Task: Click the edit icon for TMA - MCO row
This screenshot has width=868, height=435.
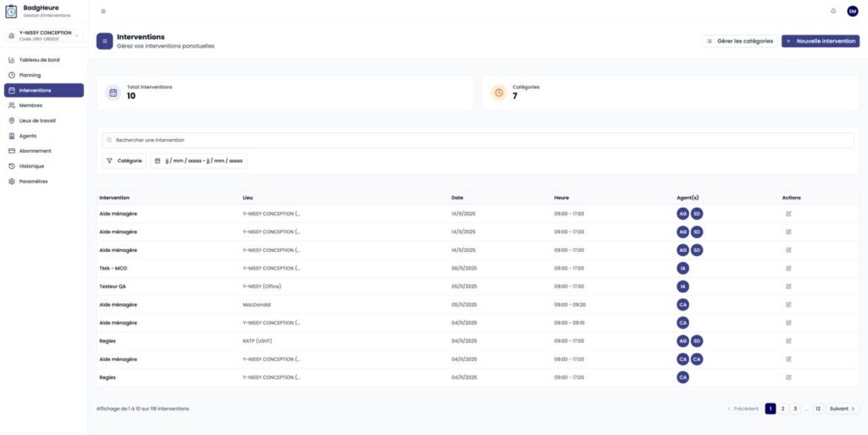Action: 788,268
